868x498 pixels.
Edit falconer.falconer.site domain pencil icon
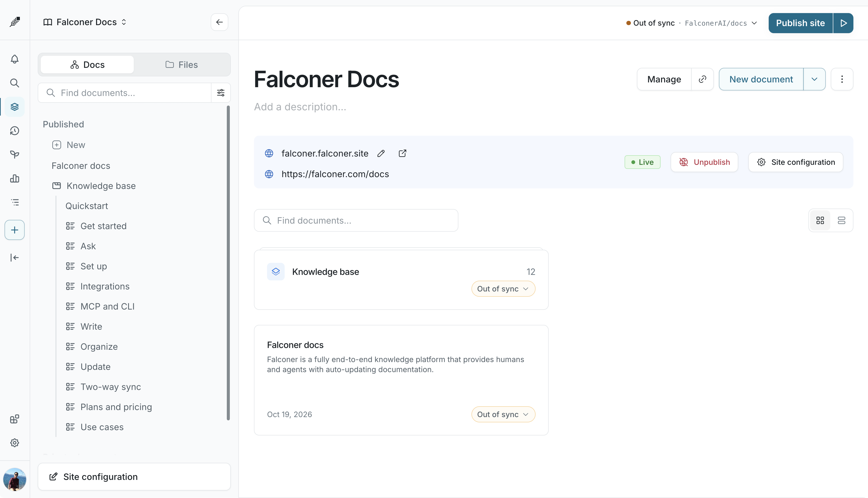click(381, 154)
